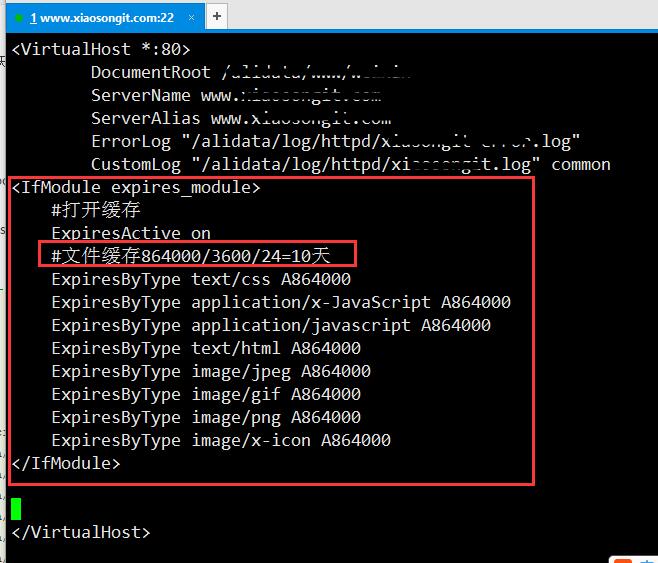
Task: Click the green connection status dot on the session tab
Action: click(x=20, y=17)
